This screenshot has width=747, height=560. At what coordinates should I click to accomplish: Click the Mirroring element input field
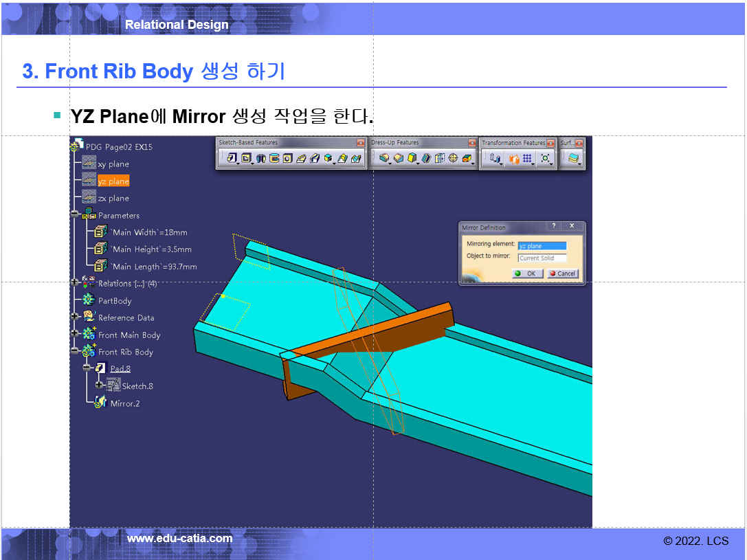coord(542,246)
